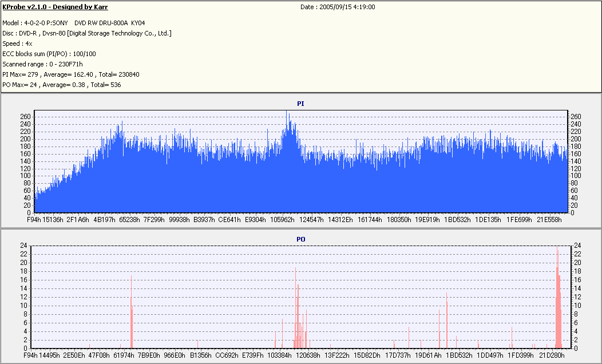
Task: Click the Date 2005/09/15 timestamp text
Action: 338,7
